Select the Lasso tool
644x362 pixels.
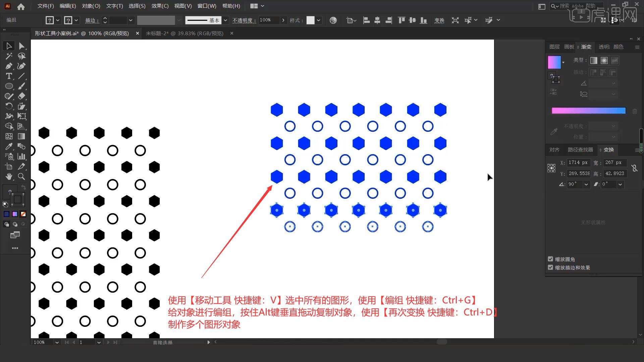tap(22, 56)
